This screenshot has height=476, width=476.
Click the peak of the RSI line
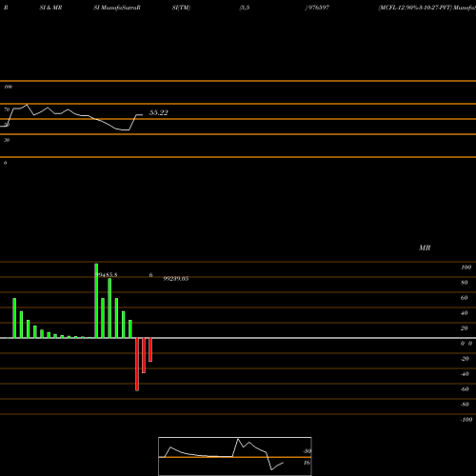click(27, 105)
